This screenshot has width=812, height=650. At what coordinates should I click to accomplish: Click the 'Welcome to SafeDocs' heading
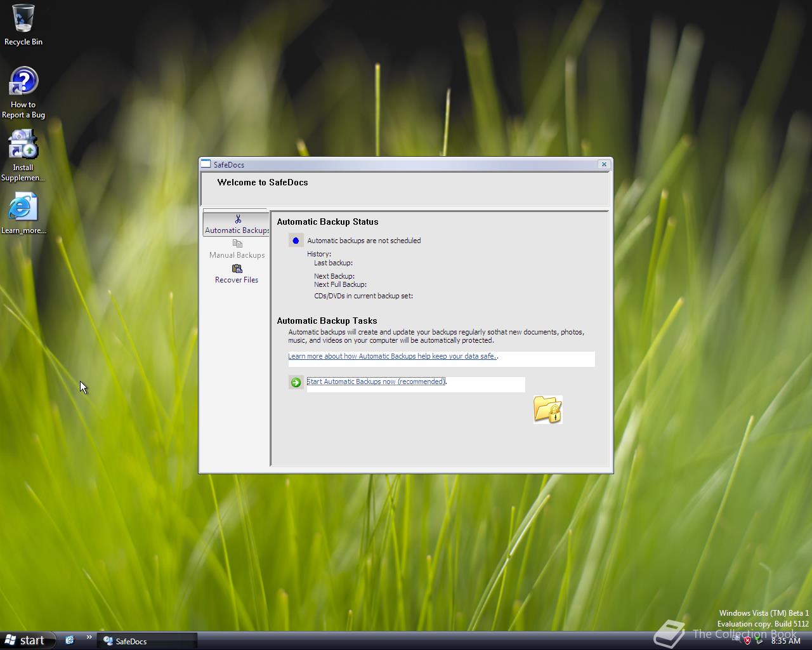click(x=263, y=182)
